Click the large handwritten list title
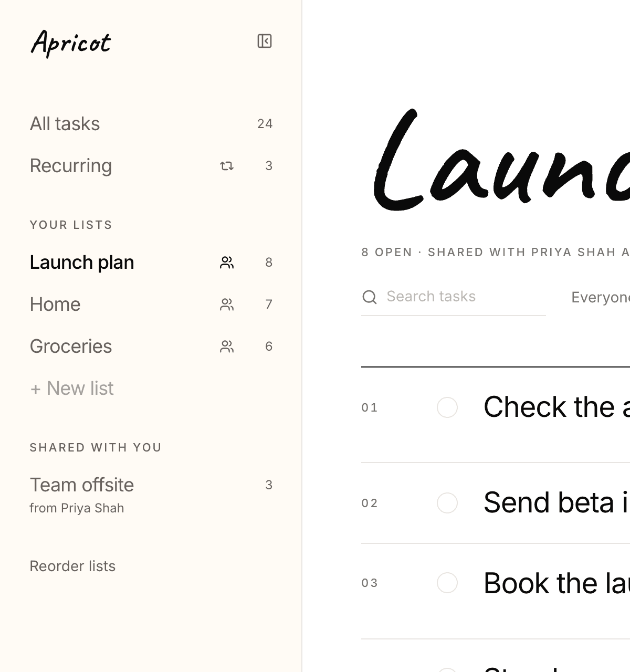Viewport: 630px width, 672px height. pos(501,160)
